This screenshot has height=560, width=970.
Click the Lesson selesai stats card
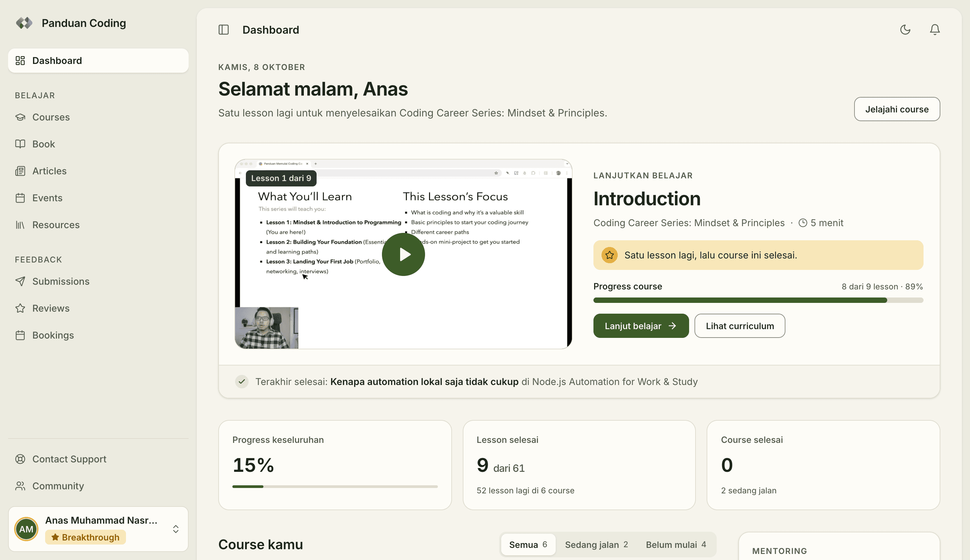pyautogui.click(x=579, y=465)
